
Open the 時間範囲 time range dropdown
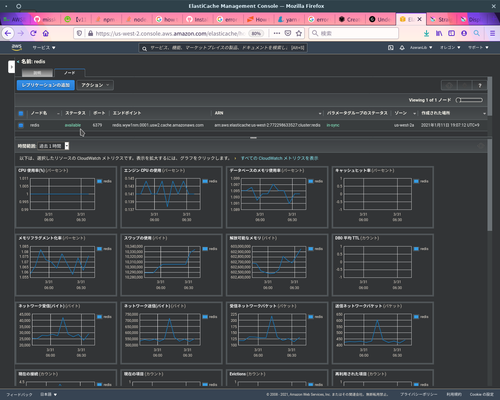(53, 146)
